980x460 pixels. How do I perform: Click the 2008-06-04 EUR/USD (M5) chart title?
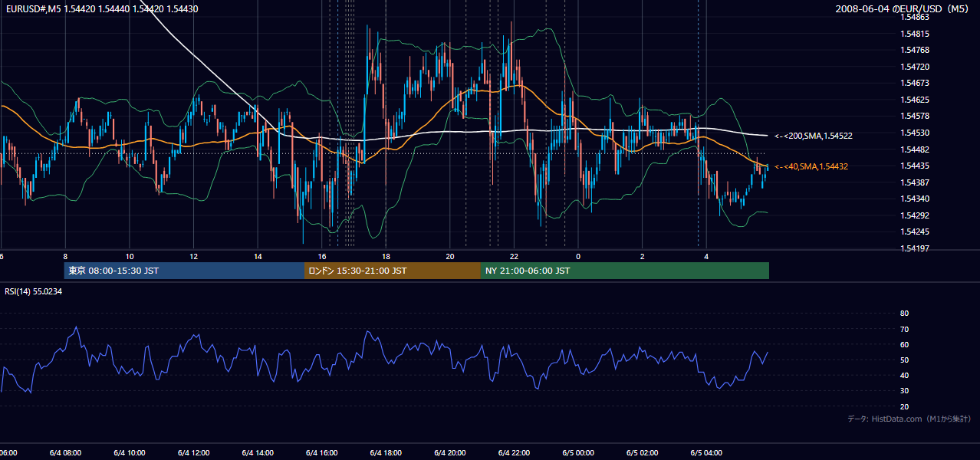pyautogui.click(x=903, y=8)
